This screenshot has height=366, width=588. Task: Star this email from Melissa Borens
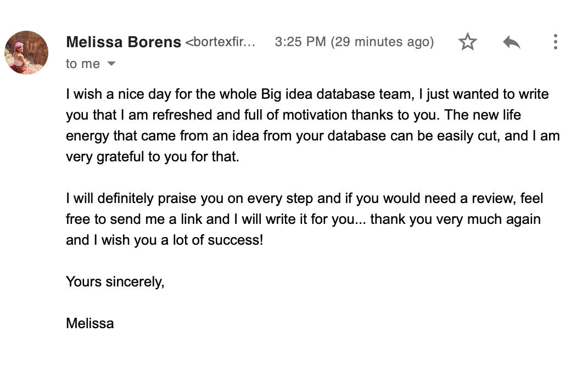(468, 42)
